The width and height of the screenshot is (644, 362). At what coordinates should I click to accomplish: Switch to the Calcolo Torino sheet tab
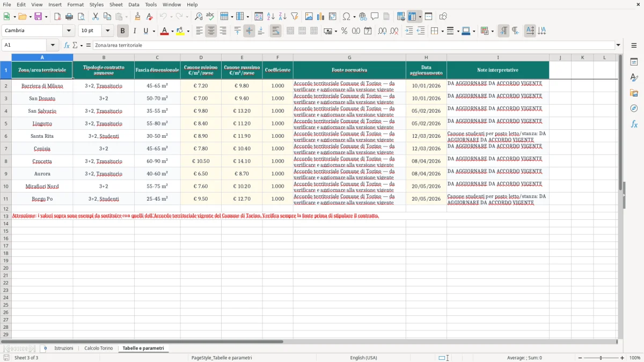coord(99,348)
